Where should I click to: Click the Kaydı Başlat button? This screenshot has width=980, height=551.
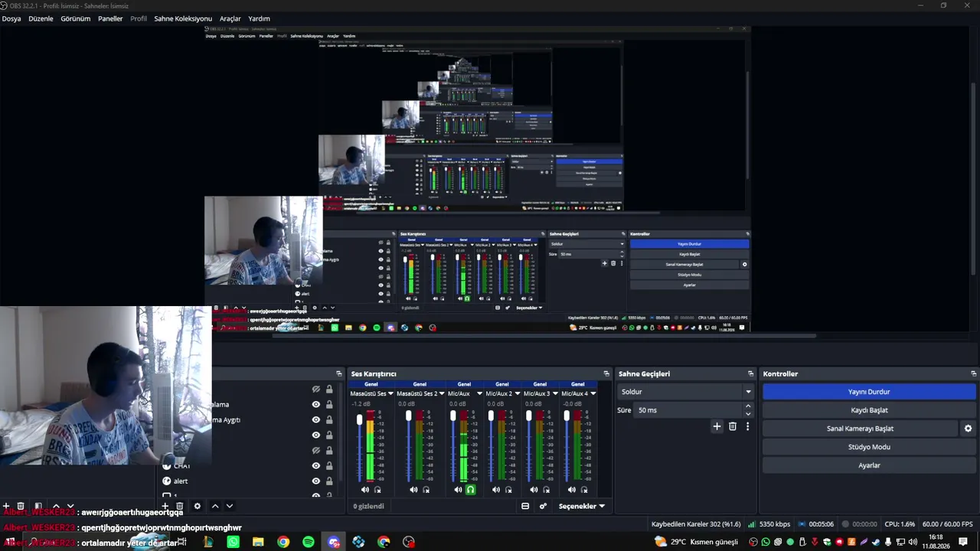869,410
